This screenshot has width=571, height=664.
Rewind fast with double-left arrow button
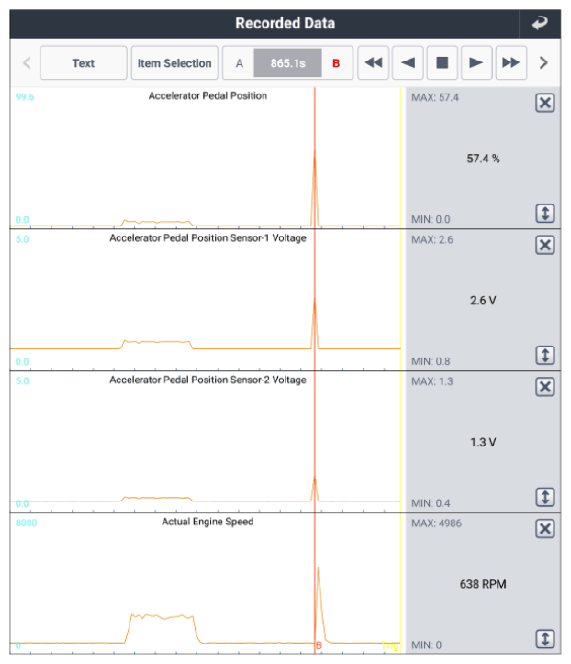click(373, 63)
